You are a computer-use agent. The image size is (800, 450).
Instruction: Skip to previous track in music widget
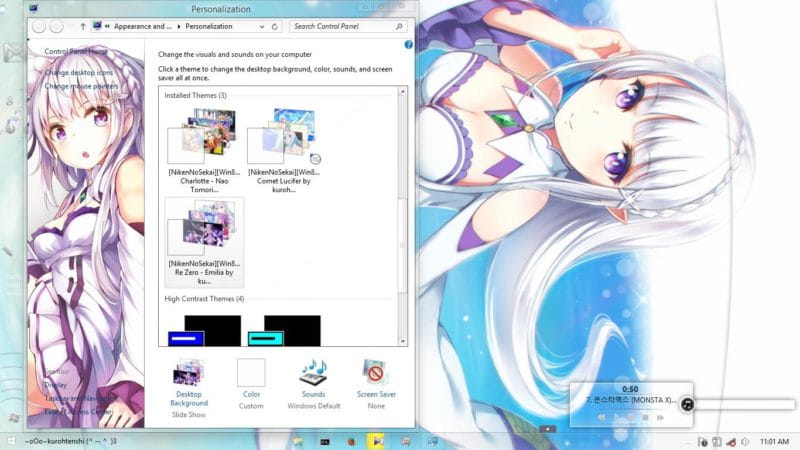click(x=602, y=417)
